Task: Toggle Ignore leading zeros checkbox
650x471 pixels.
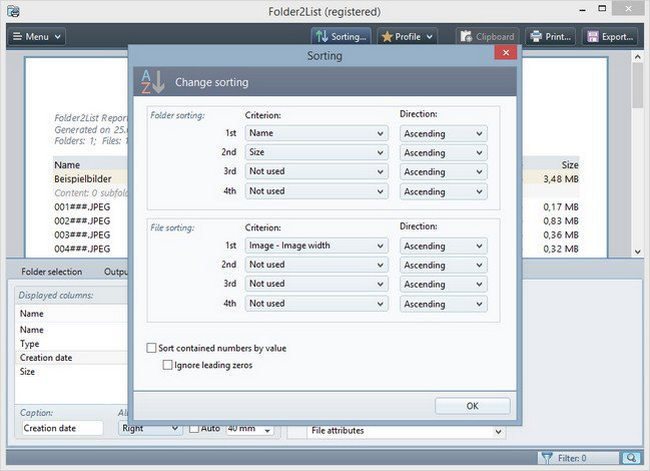Action: point(167,365)
